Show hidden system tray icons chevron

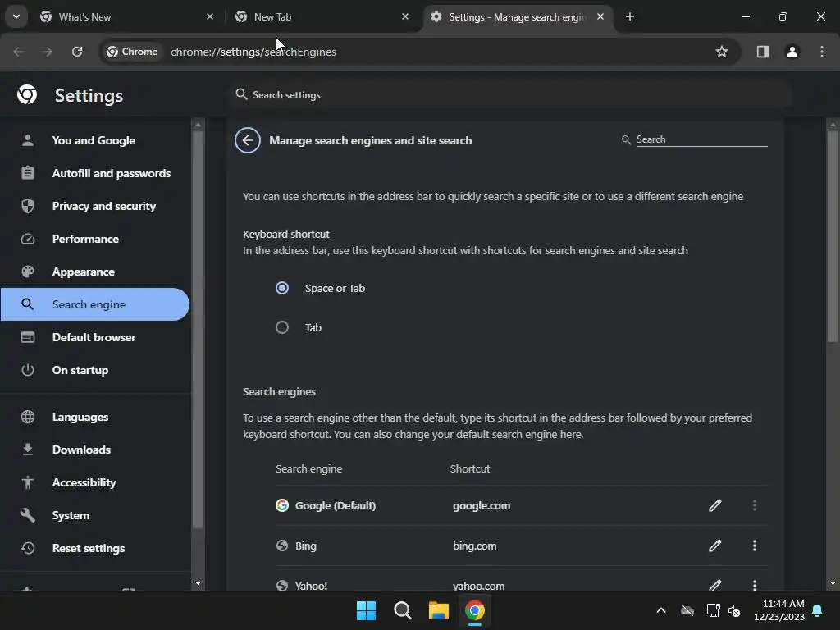pos(661,610)
